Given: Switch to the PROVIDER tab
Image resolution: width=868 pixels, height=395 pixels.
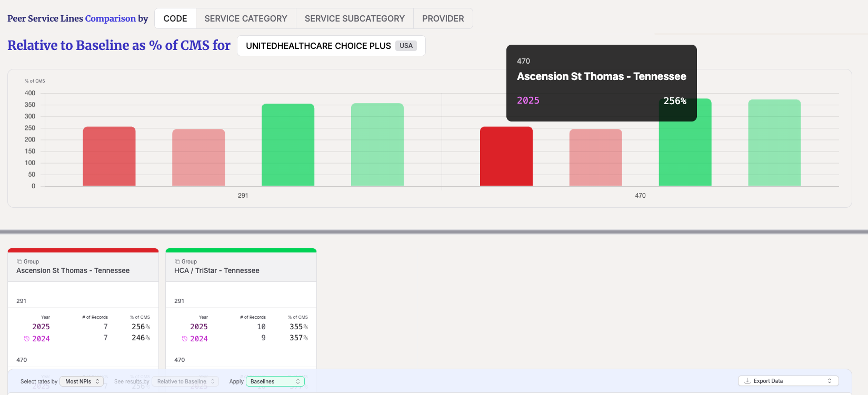Looking at the screenshot, I should pyautogui.click(x=443, y=18).
